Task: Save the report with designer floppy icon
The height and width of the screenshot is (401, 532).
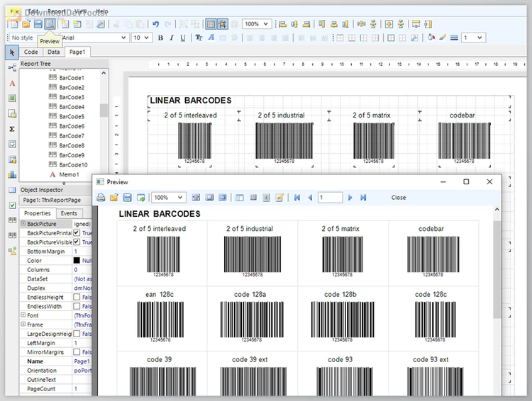Action: [x=38, y=24]
